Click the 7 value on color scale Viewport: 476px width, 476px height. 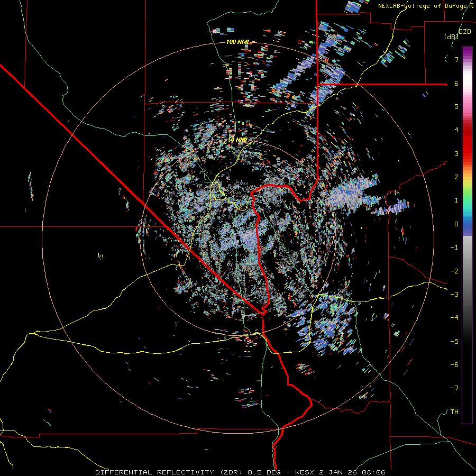(x=456, y=59)
